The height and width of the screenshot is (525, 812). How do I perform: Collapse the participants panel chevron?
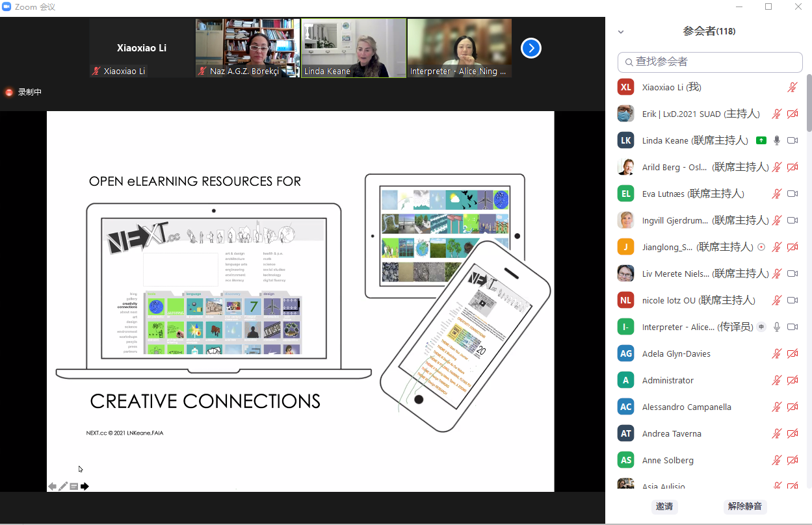621,32
